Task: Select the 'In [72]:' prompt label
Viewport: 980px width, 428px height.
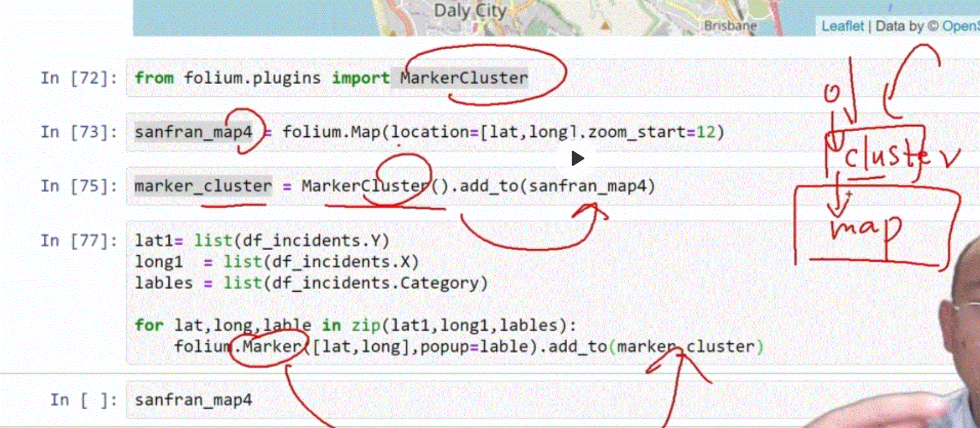Action: 79,78
